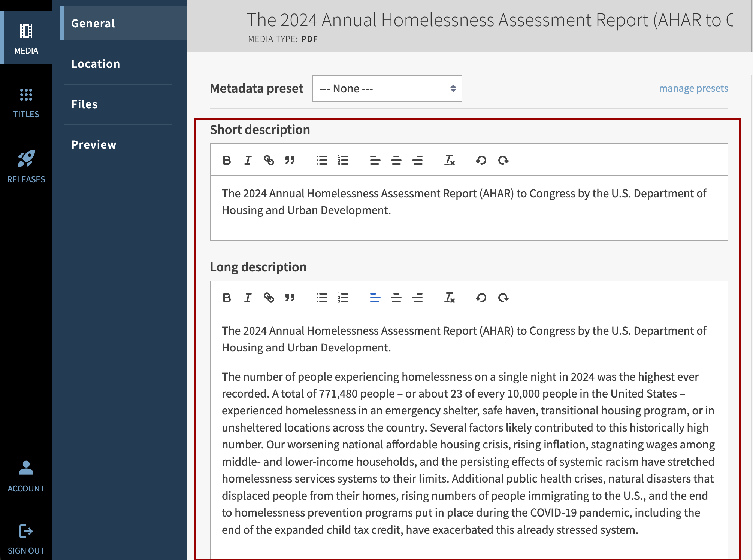Open the Location settings page

[x=96, y=64]
